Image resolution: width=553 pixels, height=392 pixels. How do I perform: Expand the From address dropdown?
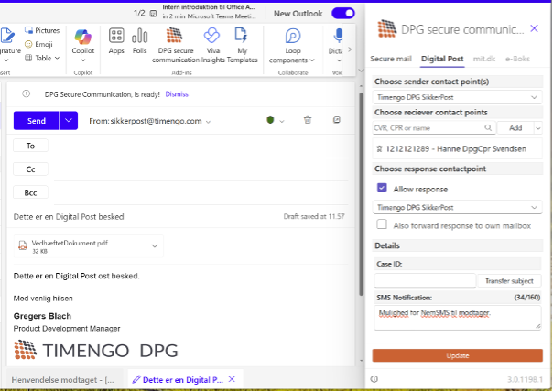[209, 122]
